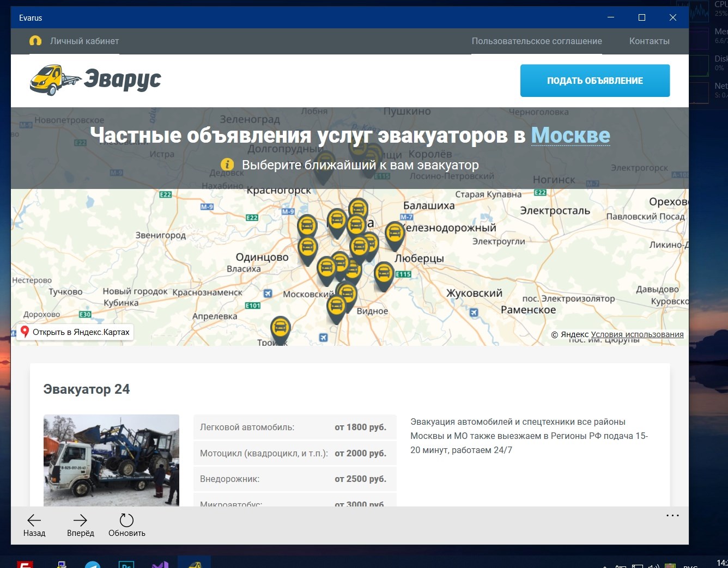The image size is (728, 568).
Task: Click the yellow arch icon beside Личный кабинет
Action: 35,41
